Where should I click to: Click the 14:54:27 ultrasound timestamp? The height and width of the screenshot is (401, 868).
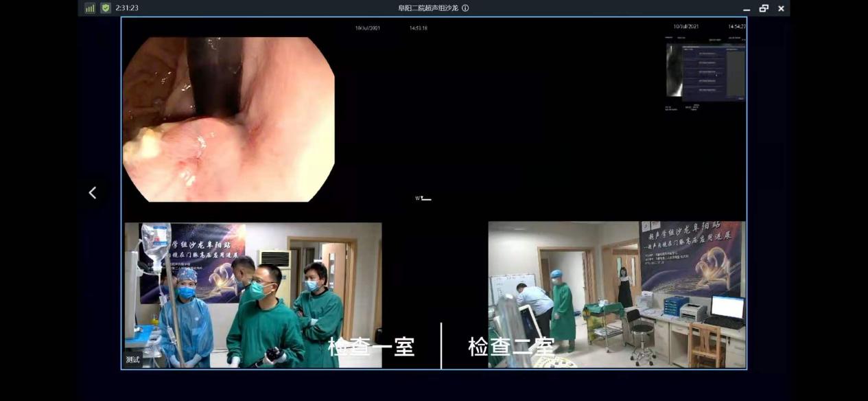(736, 27)
